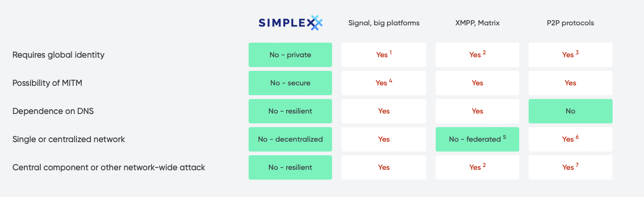Open footnote 7 in the bottom-right cell

(x=577, y=165)
